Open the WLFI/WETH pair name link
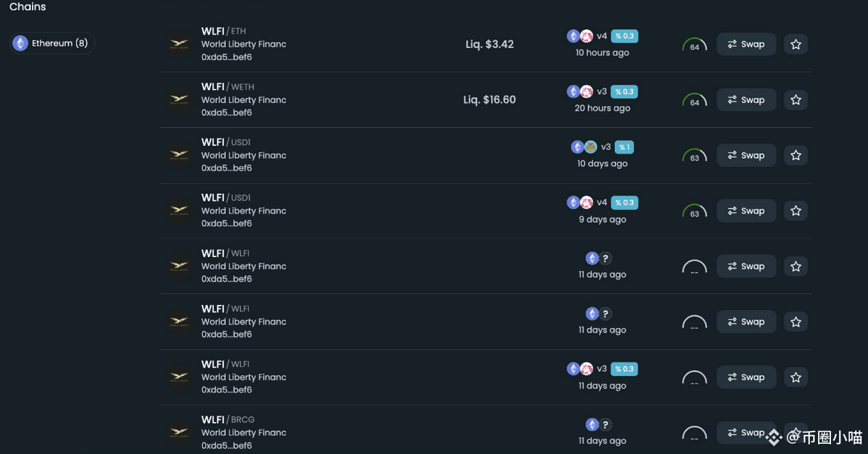This screenshot has width=868, height=454. (228, 86)
